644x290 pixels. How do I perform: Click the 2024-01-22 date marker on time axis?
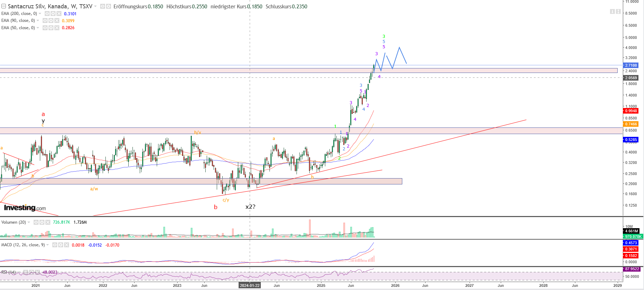(x=250, y=285)
